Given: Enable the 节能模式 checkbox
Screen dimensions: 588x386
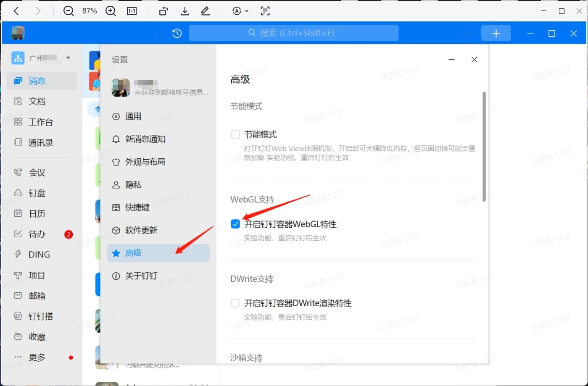Looking at the screenshot, I should tap(235, 135).
